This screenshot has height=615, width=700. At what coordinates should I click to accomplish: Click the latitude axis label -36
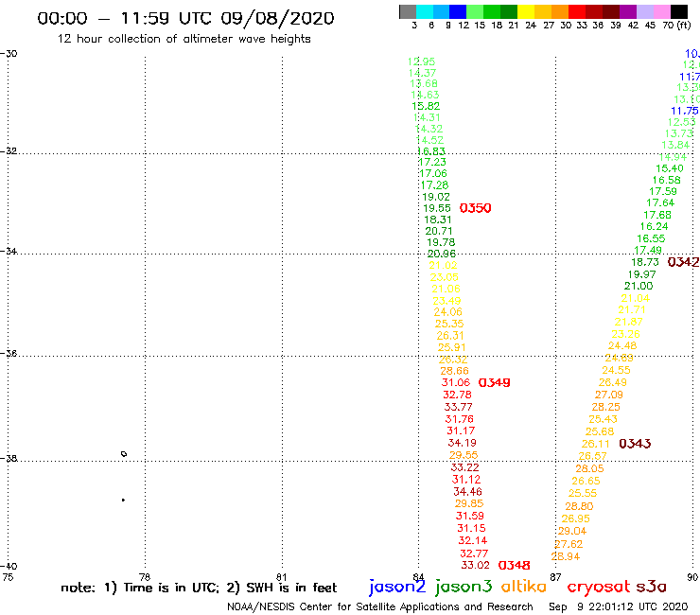[x=9, y=353]
